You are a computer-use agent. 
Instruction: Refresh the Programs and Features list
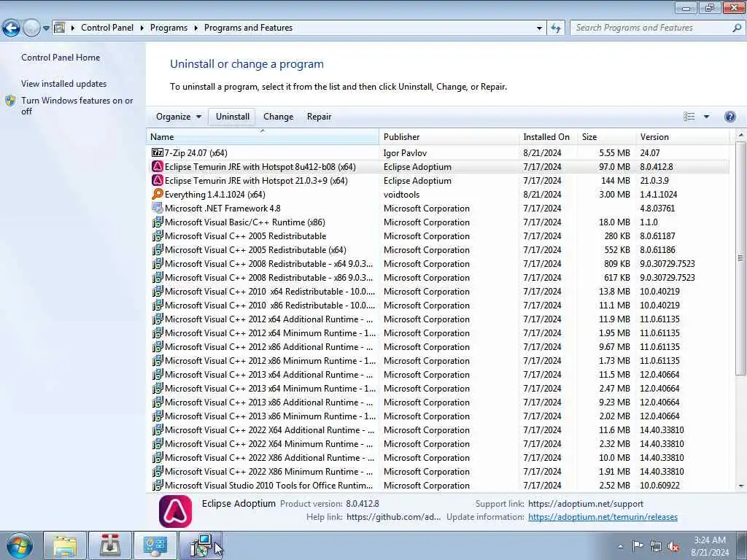[x=556, y=28]
